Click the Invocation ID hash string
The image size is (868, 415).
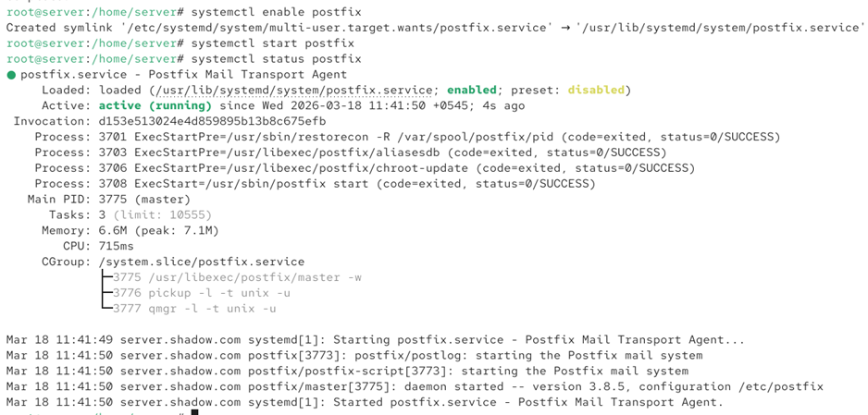click(213, 121)
